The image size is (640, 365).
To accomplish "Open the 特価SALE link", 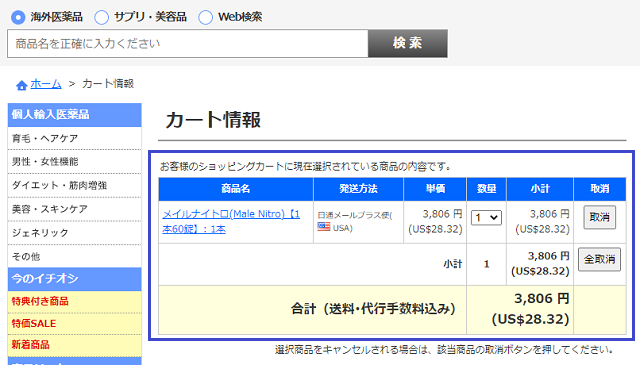I will [x=75, y=324].
